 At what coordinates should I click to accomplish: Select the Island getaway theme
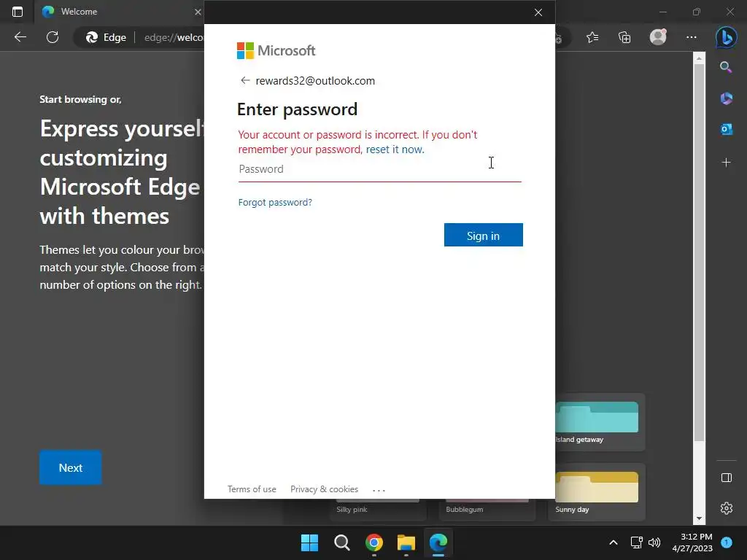597,422
